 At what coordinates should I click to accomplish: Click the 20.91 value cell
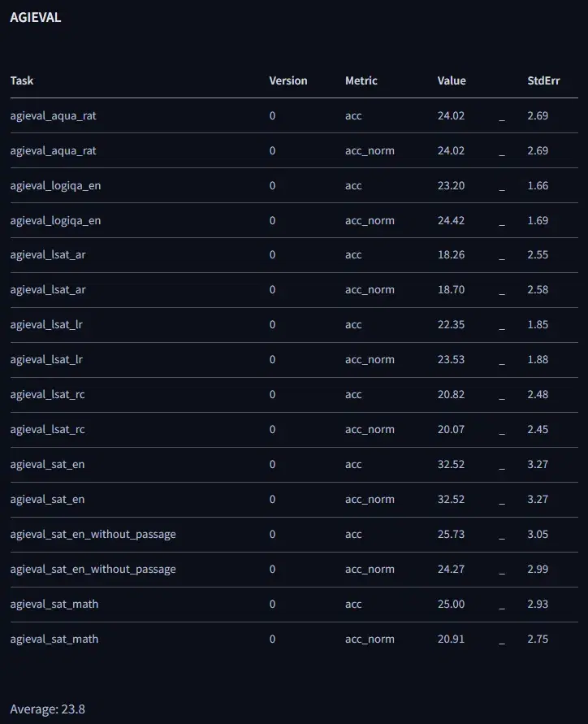451,639
